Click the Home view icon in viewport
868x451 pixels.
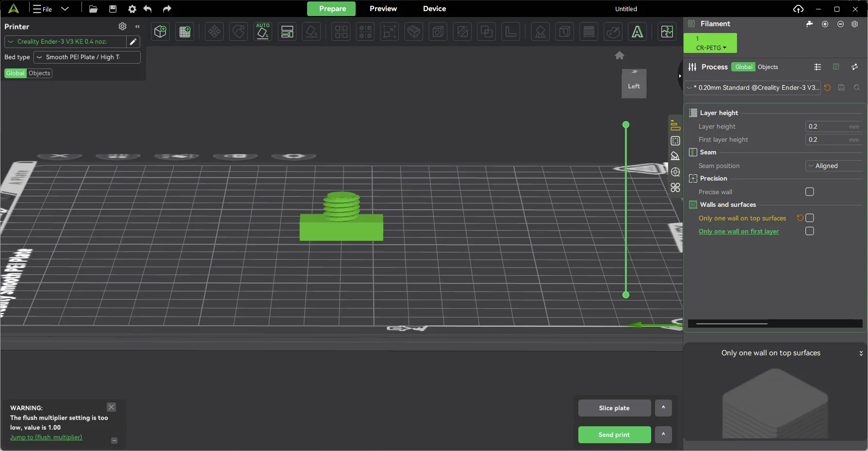pos(620,55)
